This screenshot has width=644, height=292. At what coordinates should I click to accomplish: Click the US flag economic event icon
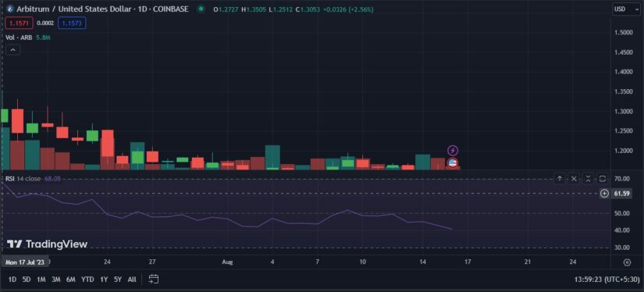pos(453,163)
